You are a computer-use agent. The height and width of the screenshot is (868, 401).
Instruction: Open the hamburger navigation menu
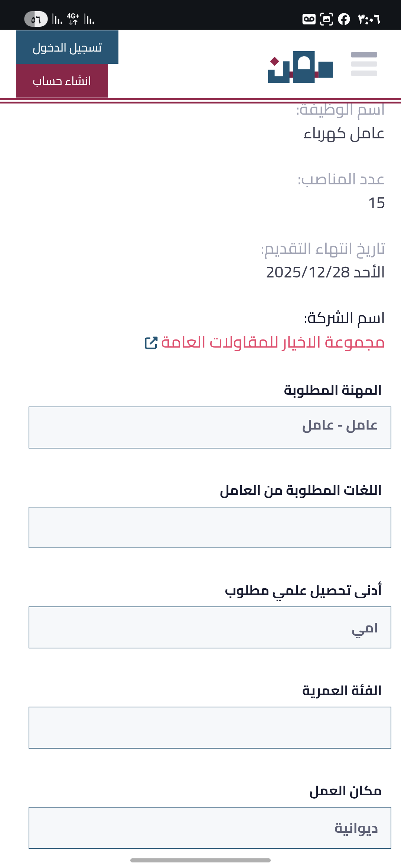coord(364,64)
